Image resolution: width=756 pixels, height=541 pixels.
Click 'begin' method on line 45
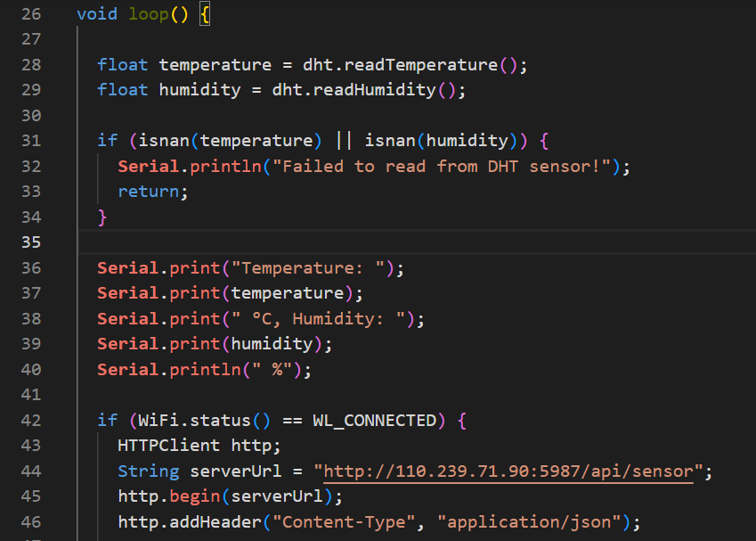(x=195, y=497)
